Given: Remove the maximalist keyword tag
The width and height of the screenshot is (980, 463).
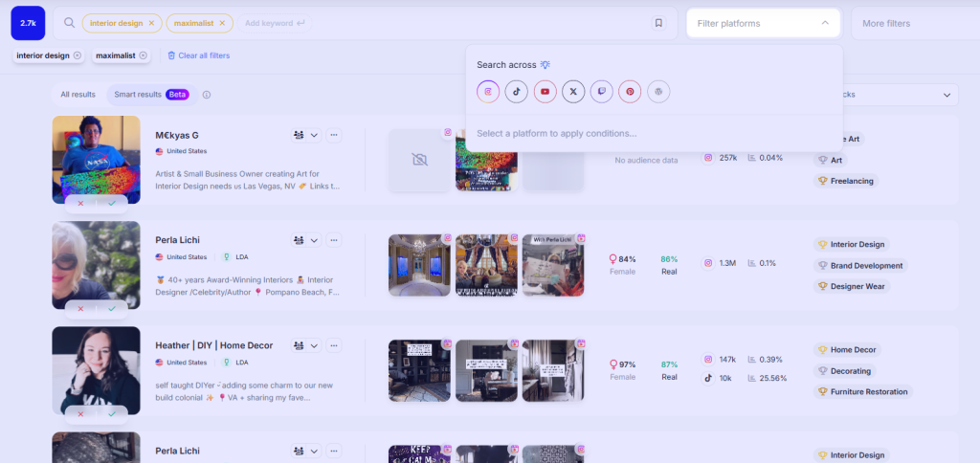Looking at the screenshot, I should tap(222, 23).
